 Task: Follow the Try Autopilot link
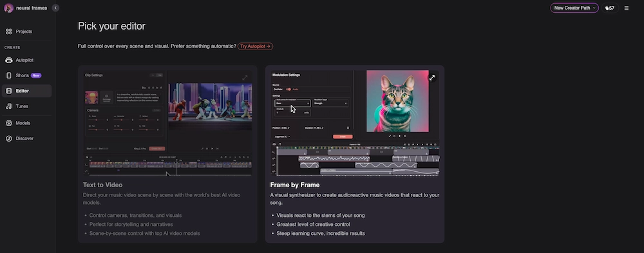click(256, 46)
